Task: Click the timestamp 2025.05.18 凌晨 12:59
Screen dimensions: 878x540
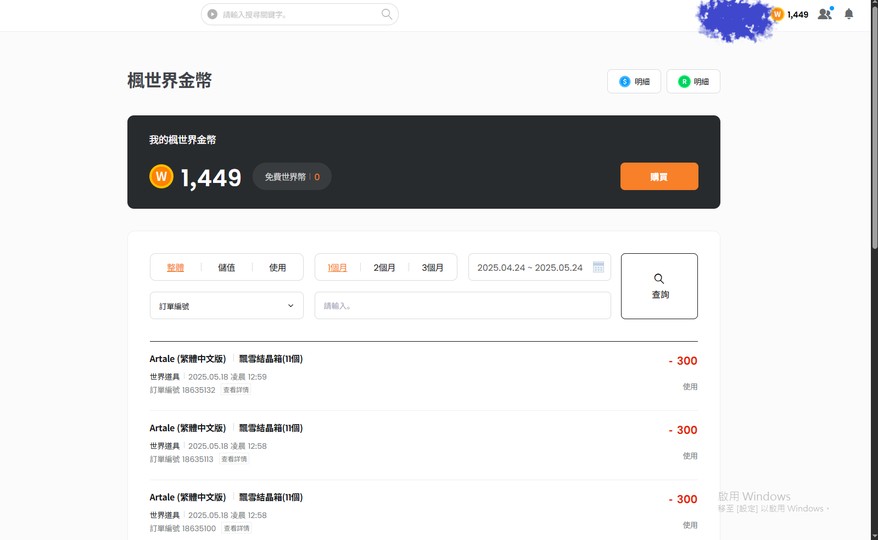Action: [227, 377]
